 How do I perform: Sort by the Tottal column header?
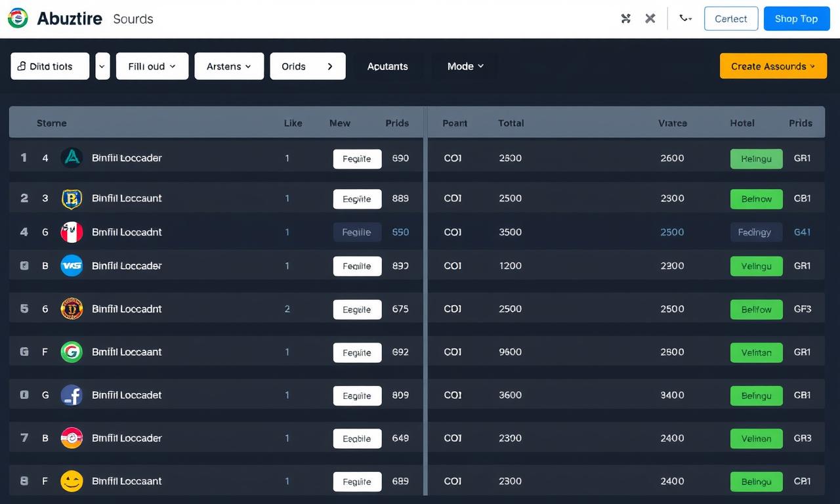pos(511,123)
